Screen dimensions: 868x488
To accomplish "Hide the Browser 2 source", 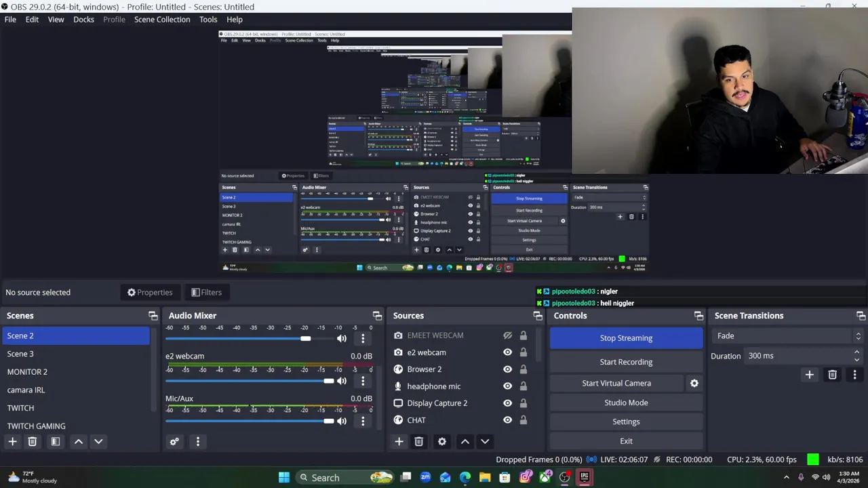I will (507, 369).
